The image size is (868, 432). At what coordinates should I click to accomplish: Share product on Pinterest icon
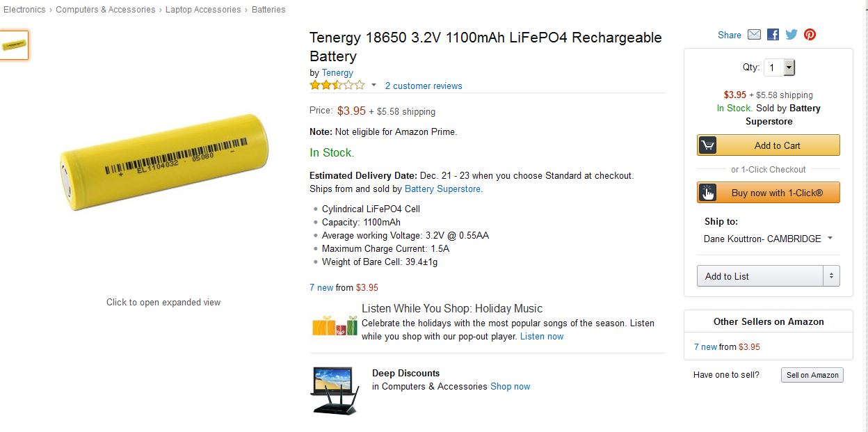tap(810, 35)
